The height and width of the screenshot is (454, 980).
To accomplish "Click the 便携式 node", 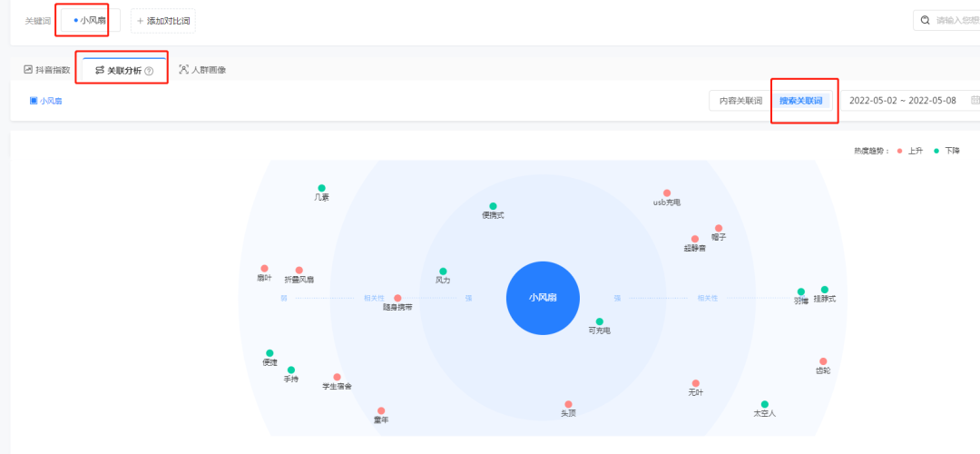I will (x=493, y=206).
